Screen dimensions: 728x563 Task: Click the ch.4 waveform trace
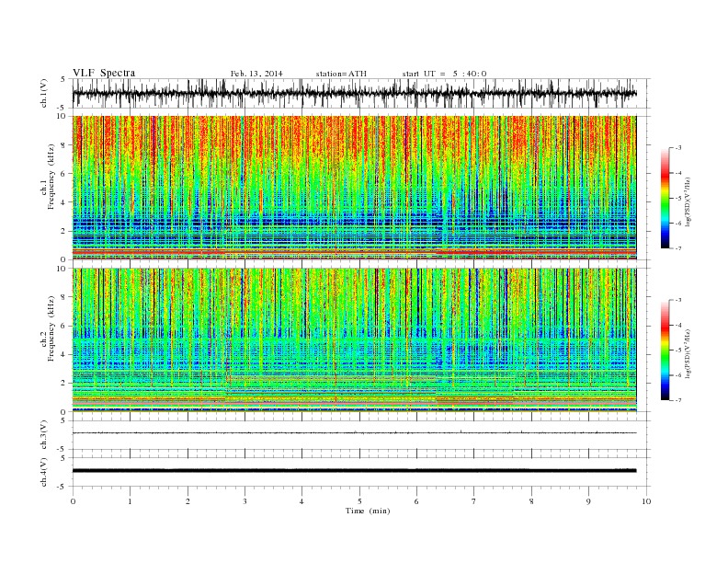pyautogui.click(x=354, y=471)
